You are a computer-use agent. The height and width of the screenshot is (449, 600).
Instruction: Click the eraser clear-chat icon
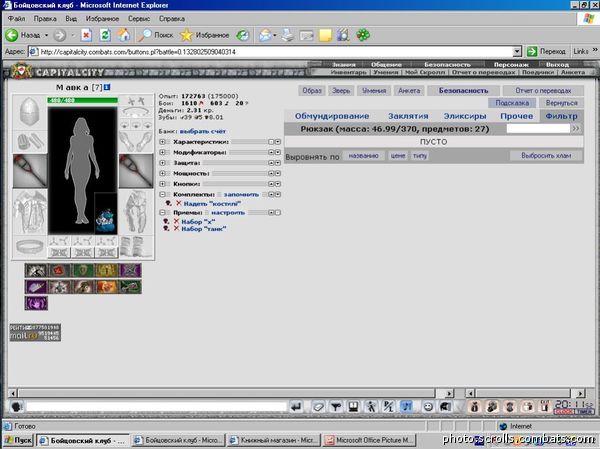coord(318,407)
